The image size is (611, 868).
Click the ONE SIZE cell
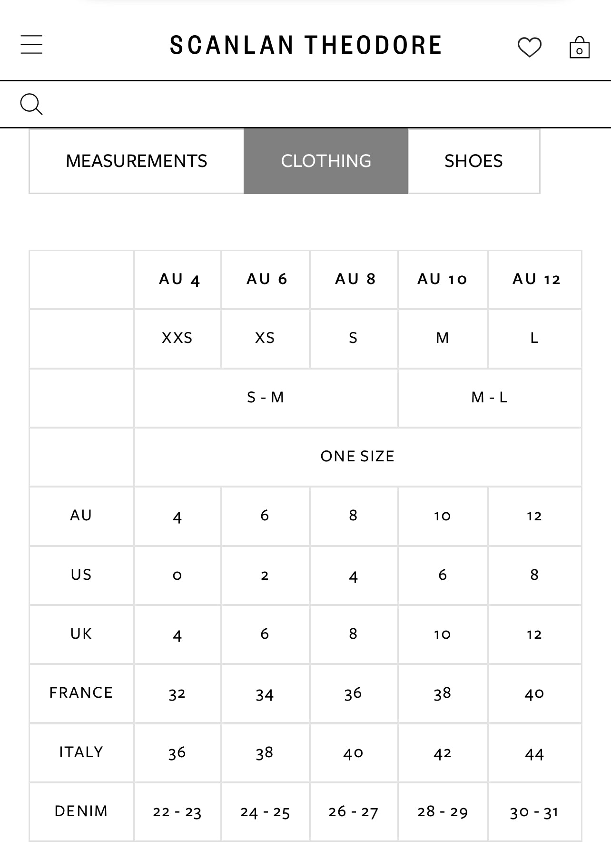[x=357, y=457]
